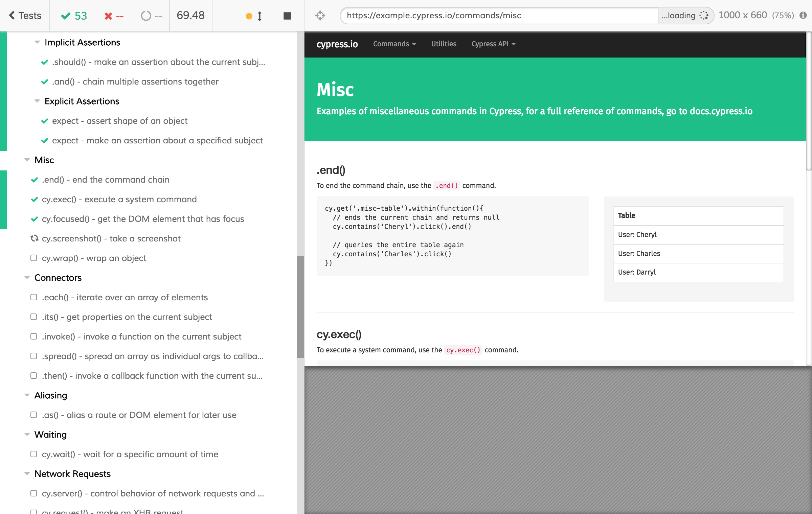The height and width of the screenshot is (514, 812).
Task: Follow the docs.cypress.io link
Action: click(721, 111)
